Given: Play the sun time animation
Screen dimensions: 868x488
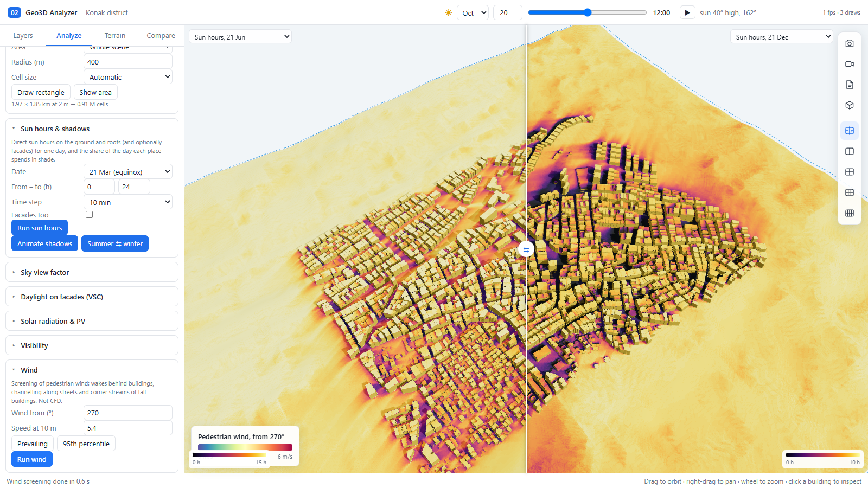Looking at the screenshot, I should coord(687,12).
